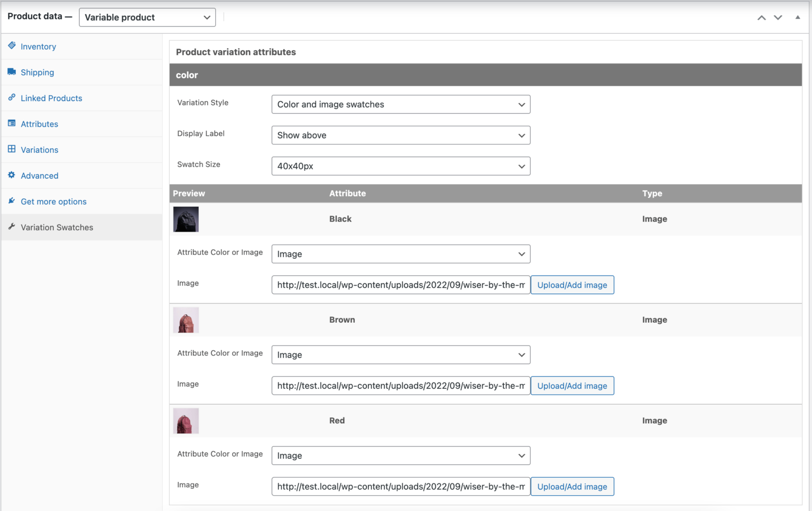Open the Variation Style dropdown
This screenshot has height=511, width=812.
(401, 105)
